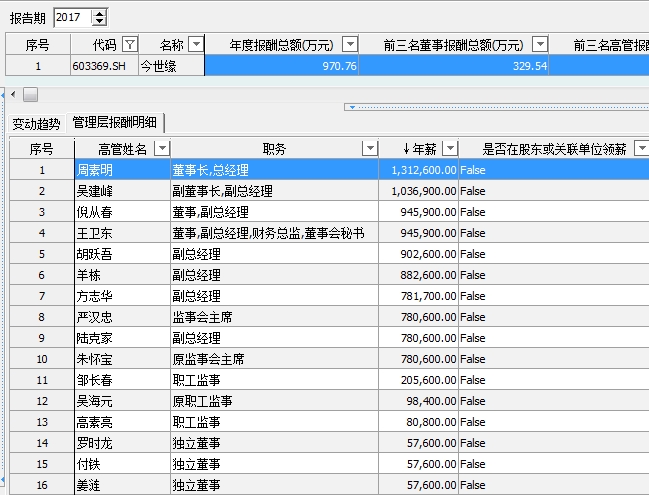Image resolution: width=649 pixels, height=495 pixels.
Task: Click the 代码 column header
Action: 104,45
